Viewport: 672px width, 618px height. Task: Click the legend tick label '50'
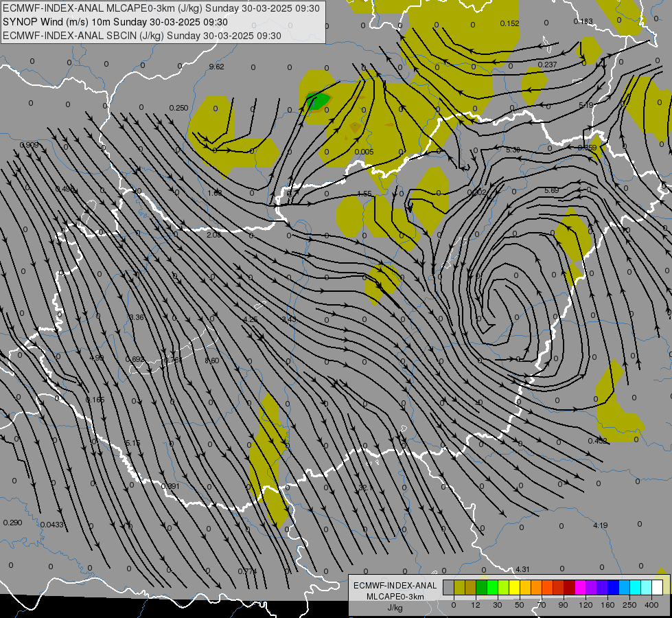coord(520,605)
